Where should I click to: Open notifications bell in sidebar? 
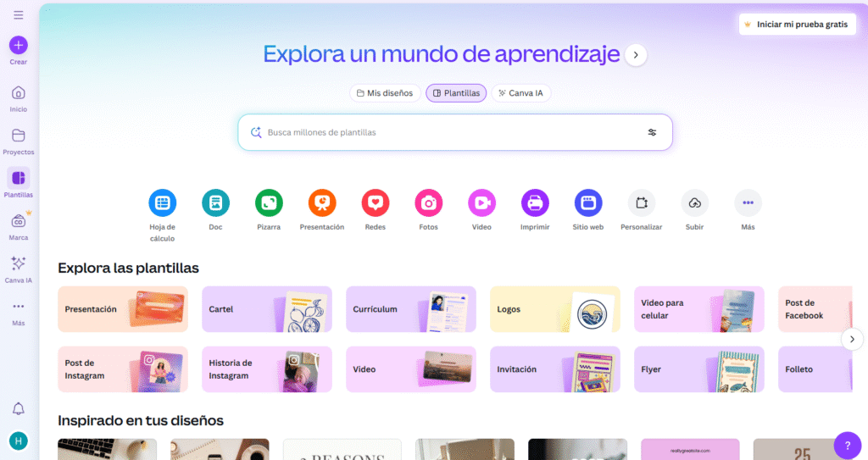point(19,409)
